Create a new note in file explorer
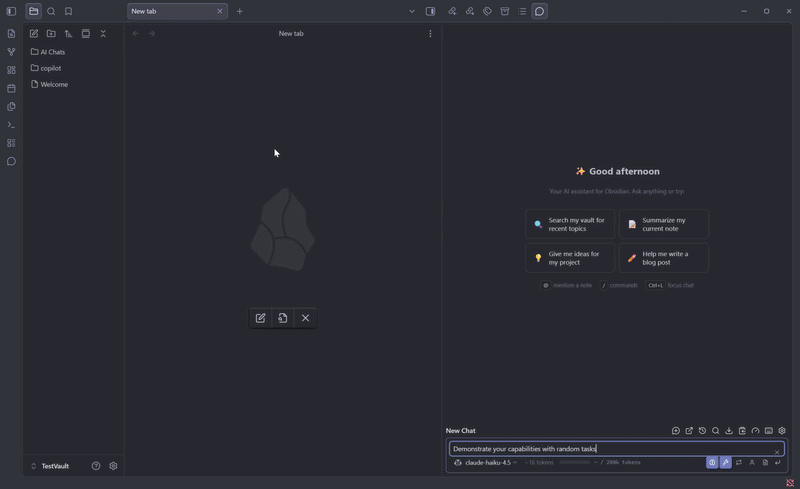This screenshot has width=800, height=489. point(34,34)
